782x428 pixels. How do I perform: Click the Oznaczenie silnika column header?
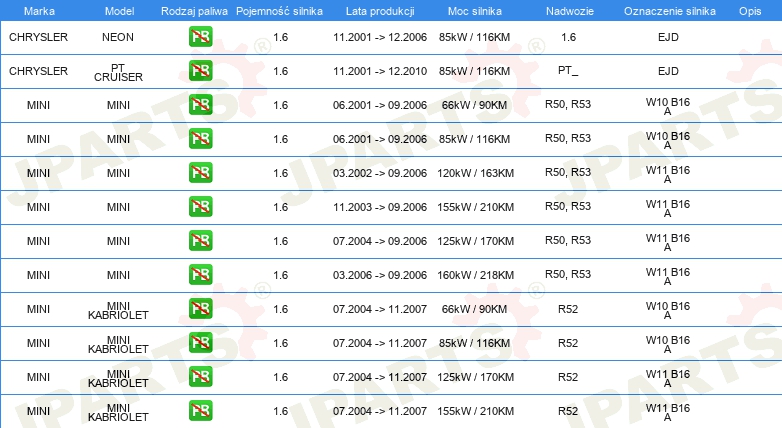click(x=669, y=11)
